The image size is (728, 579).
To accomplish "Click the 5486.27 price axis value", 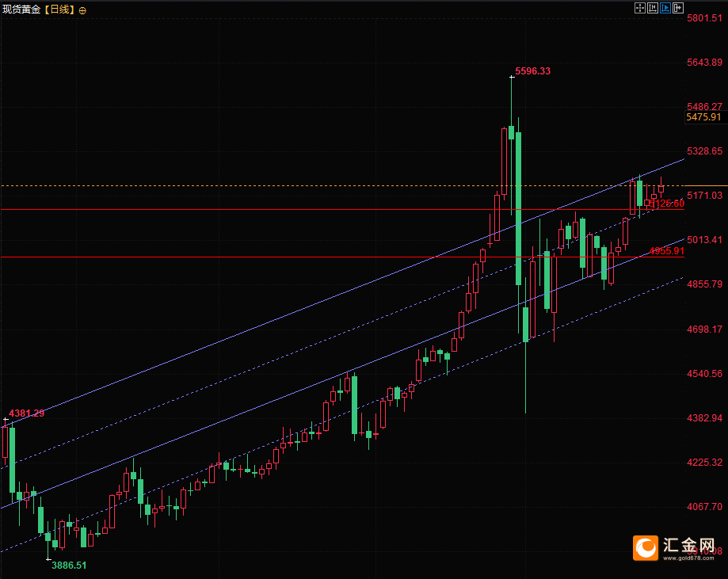I will pos(705,107).
